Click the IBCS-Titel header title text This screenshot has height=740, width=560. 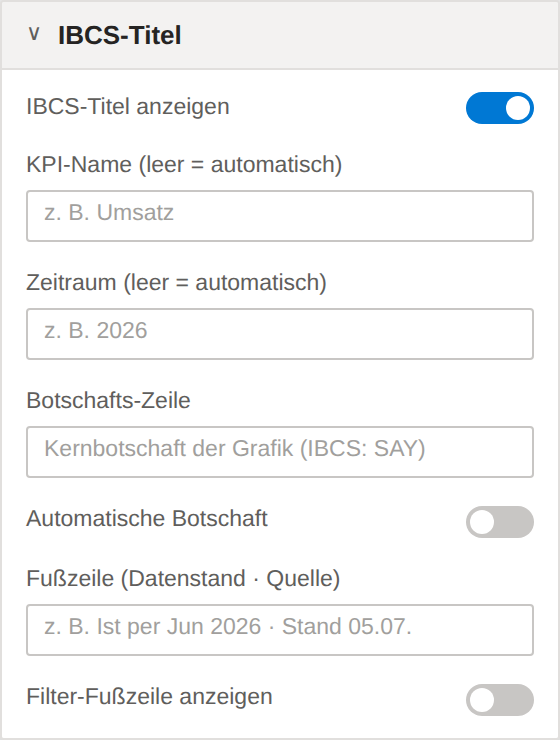pos(119,35)
